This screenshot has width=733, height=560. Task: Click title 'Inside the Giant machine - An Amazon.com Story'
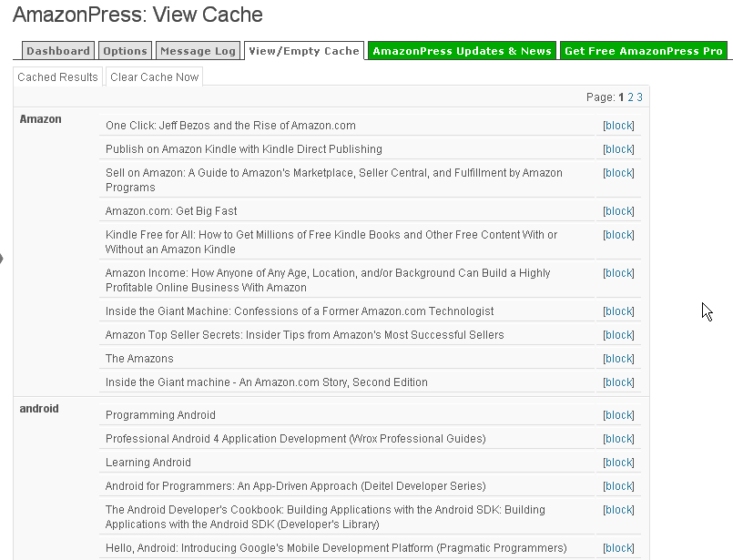pyautogui.click(x=267, y=382)
